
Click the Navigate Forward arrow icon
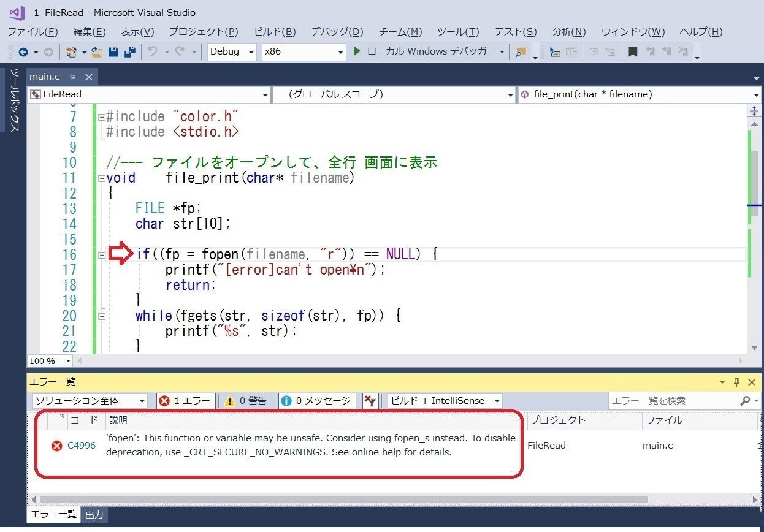coord(48,52)
